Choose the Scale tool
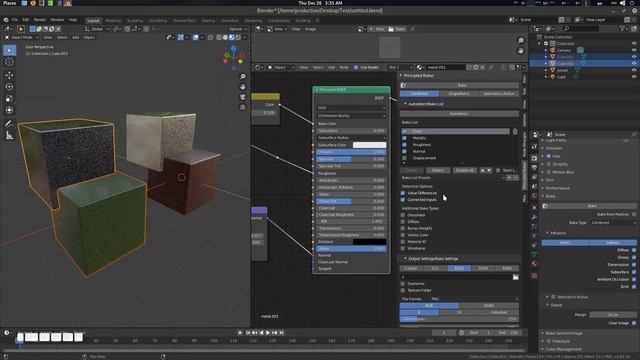 [x=9, y=99]
